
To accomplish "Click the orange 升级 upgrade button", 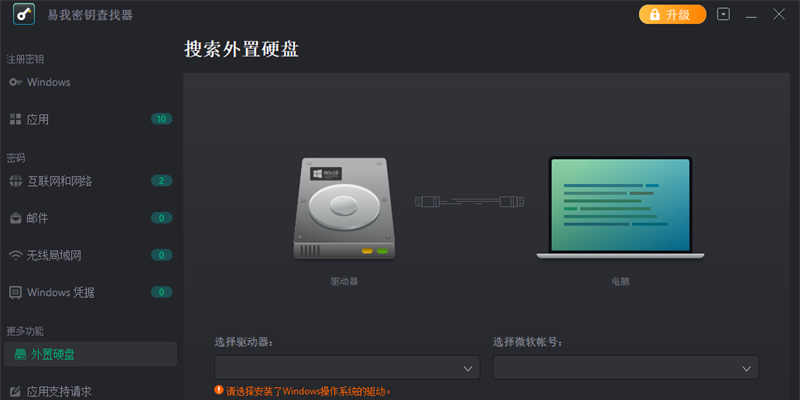I will 672,15.
